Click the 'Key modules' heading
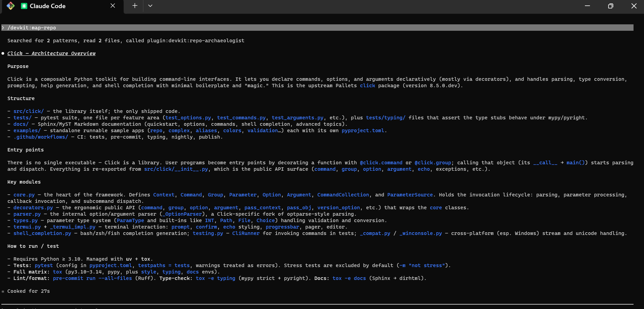 pos(24,182)
